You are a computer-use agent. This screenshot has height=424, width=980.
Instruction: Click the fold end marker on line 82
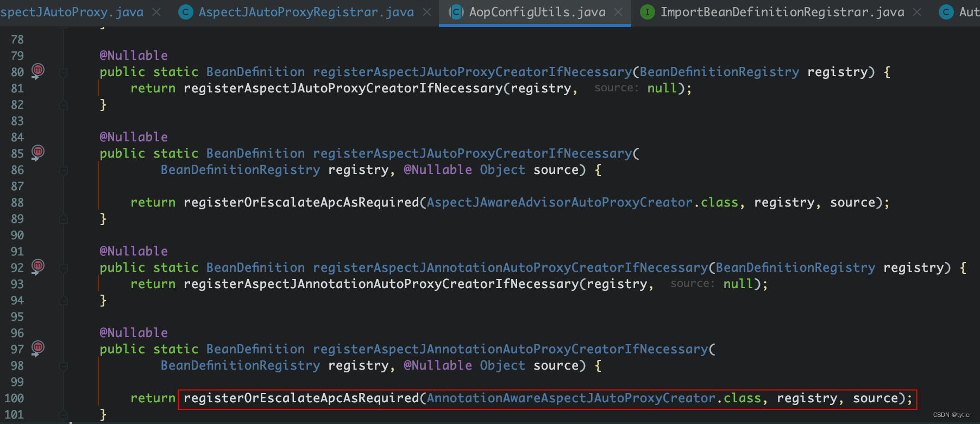[x=64, y=105]
